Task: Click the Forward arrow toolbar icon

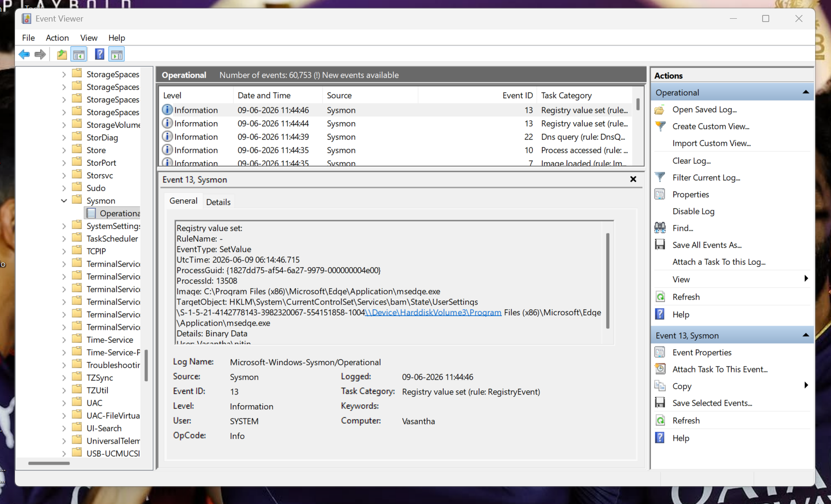Action: 40,54
